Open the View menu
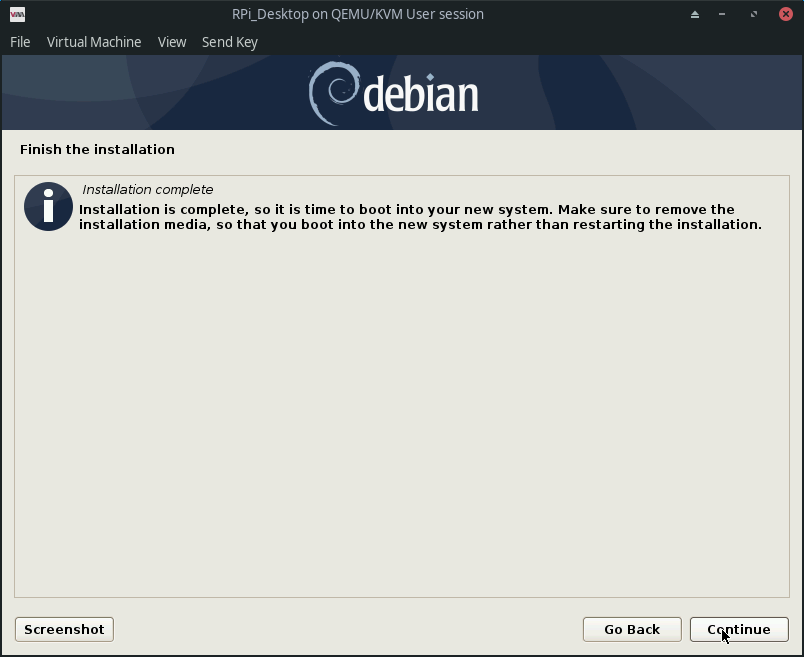The width and height of the screenshot is (804, 657). 172,42
